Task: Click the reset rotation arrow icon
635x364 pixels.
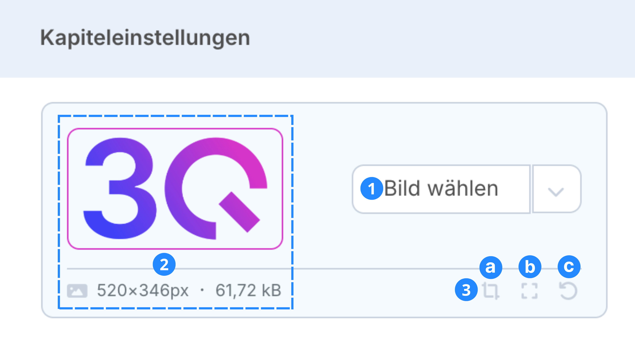Action: (568, 291)
